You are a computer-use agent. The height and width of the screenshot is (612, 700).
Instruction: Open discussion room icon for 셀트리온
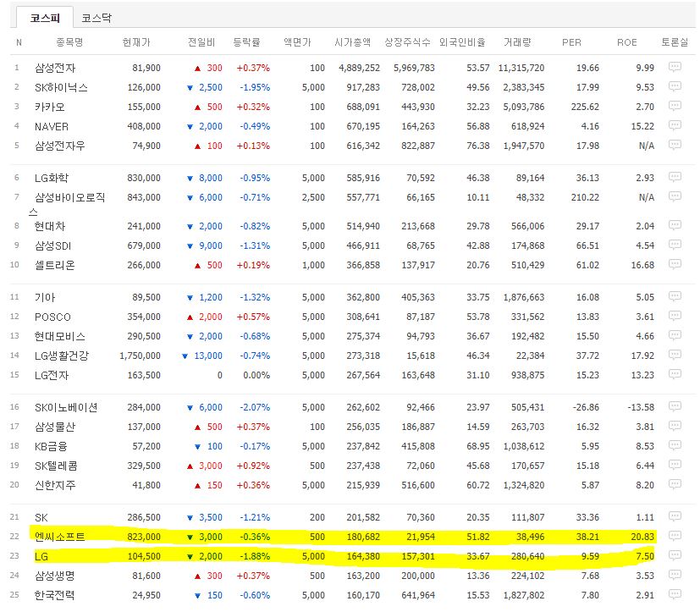tap(675, 264)
